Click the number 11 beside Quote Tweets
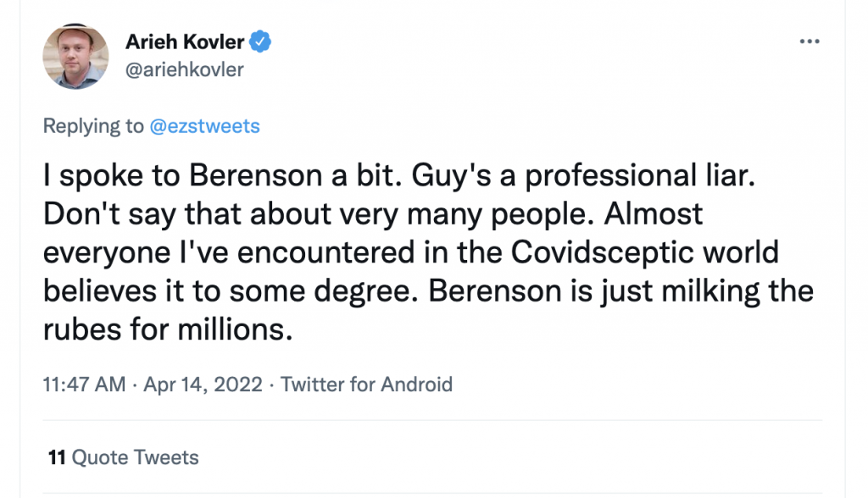The width and height of the screenshot is (868, 498). click(57, 458)
